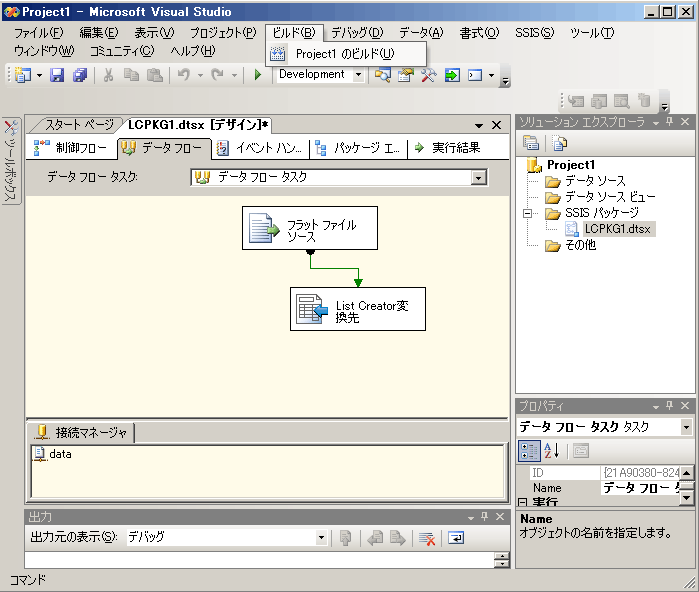Select the List Creator destination component
This screenshot has height=592, width=699.
(358, 309)
